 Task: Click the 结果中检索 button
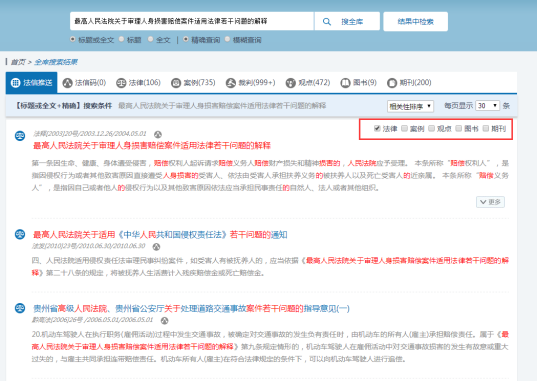click(x=416, y=22)
